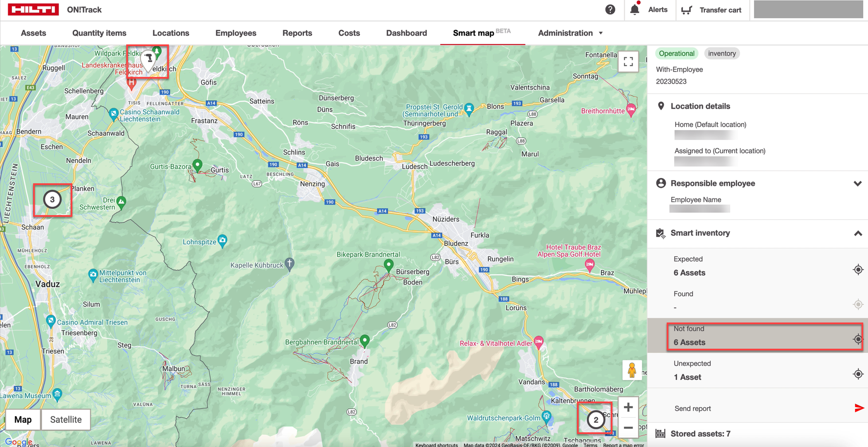Click the Gurtis-Bazora green pin

[x=197, y=165]
